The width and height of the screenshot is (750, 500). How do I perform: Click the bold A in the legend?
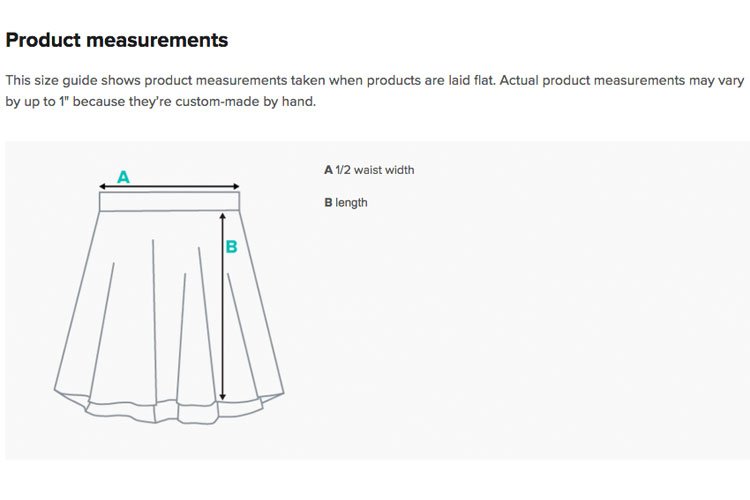click(328, 170)
